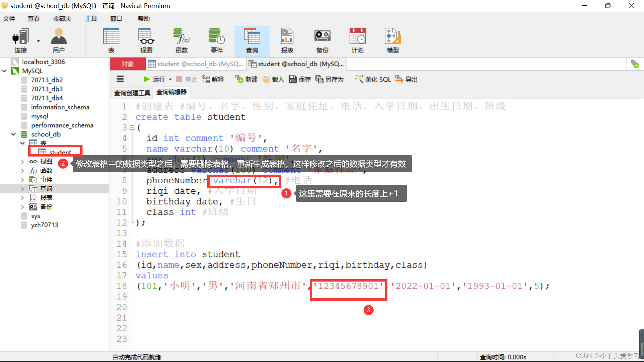Switch to first student @school_db table tab
This screenshot has height=362, width=644.
tap(196, 64)
